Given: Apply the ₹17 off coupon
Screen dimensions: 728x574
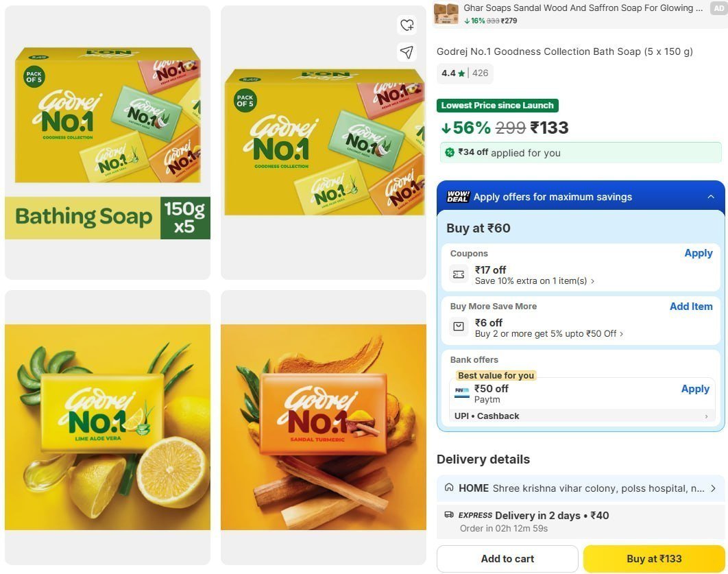Looking at the screenshot, I should tap(698, 253).
